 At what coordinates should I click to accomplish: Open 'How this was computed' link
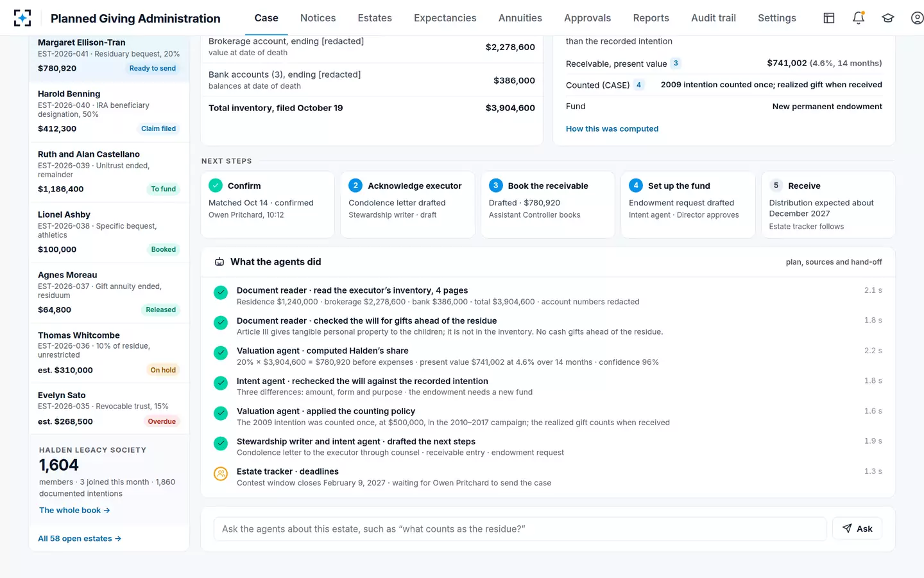[x=612, y=128]
